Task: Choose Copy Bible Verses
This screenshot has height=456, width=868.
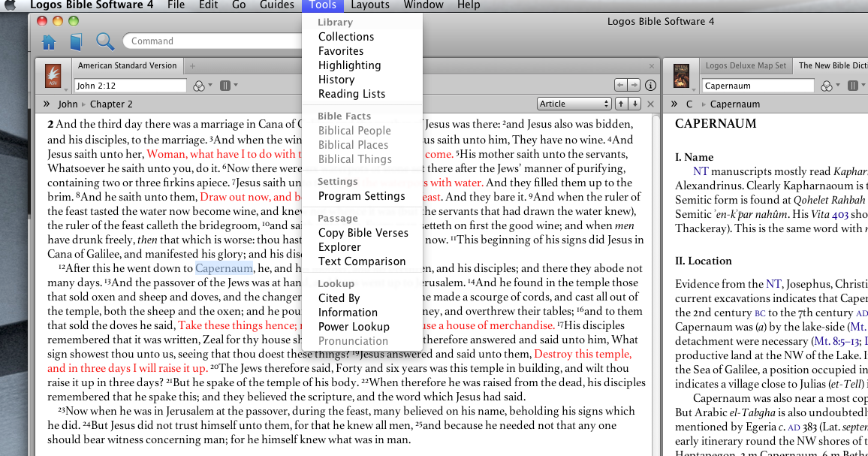Action: [x=363, y=233]
